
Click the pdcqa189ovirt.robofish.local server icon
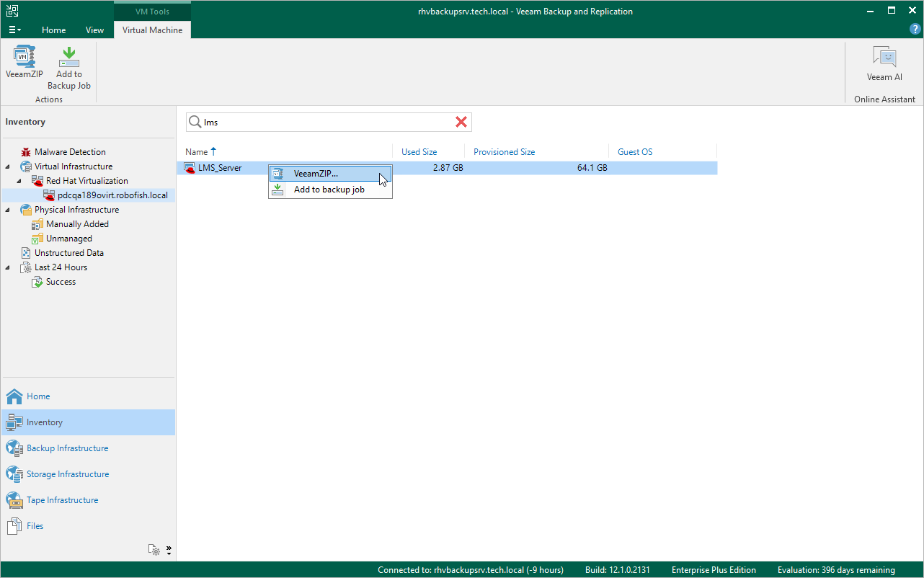[x=49, y=195]
